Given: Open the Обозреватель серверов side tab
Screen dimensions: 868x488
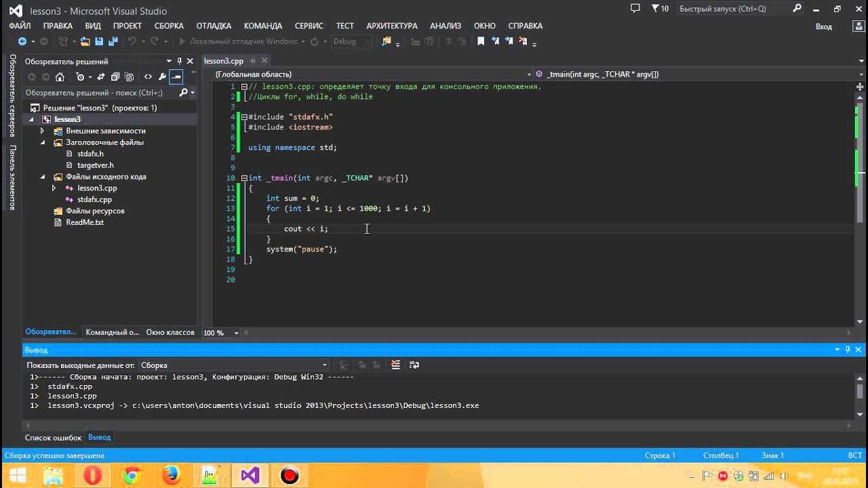Looking at the screenshot, I should 12,96.
